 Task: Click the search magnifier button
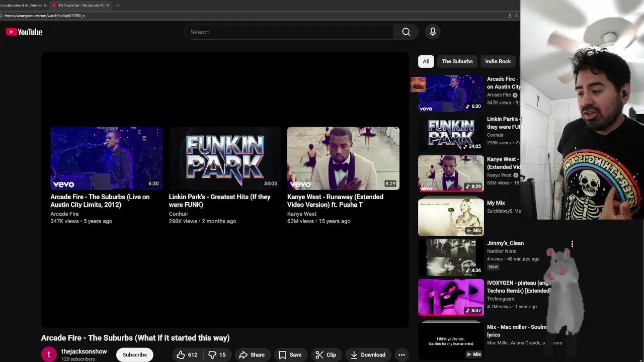point(406,32)
